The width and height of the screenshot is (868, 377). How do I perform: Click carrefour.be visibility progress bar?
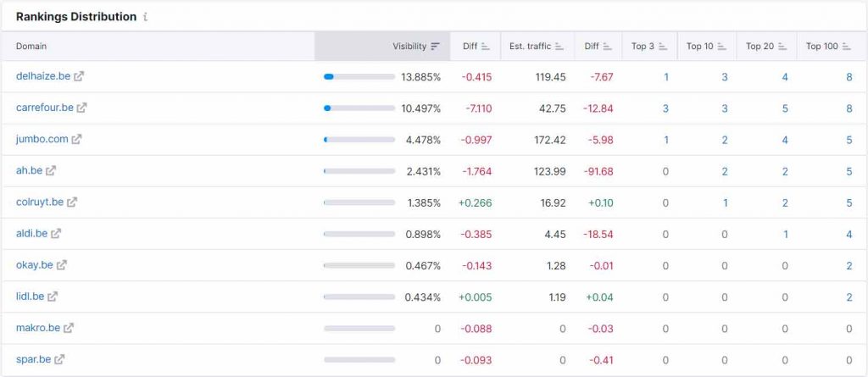(x=359, y=108)
